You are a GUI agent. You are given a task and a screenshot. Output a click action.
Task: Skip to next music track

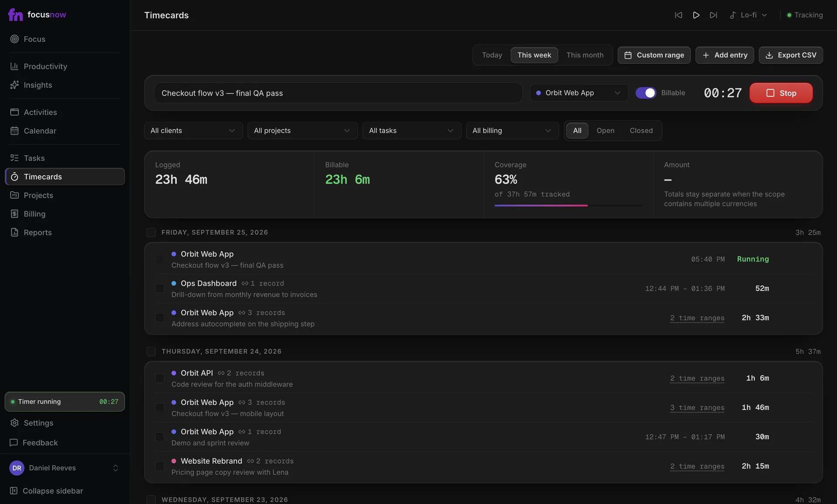[713, 15]
